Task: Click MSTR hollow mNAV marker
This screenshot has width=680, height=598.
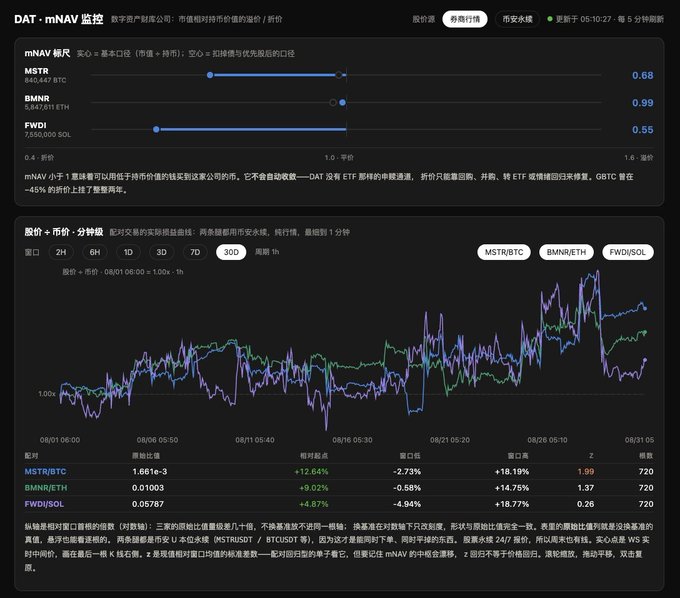Action: (x=339, y=75)
